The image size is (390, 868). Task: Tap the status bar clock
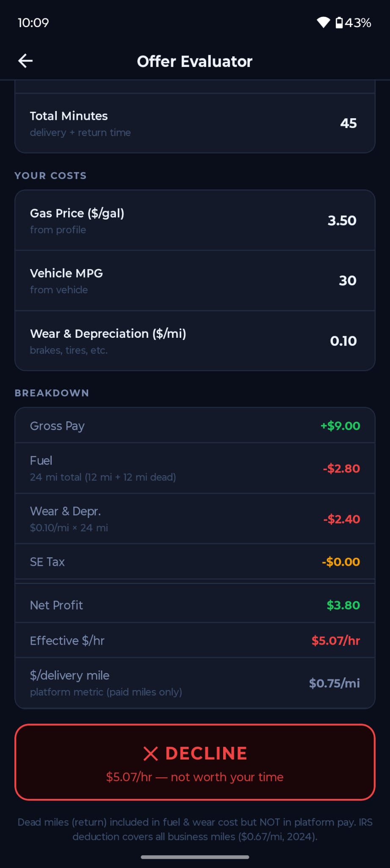click(x=33, y=22)
